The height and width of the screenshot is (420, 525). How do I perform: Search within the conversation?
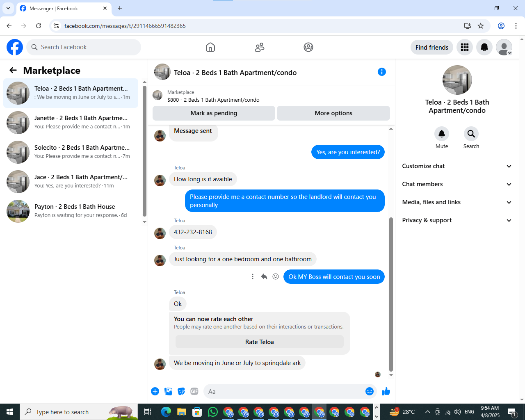(x=471, y=134)
